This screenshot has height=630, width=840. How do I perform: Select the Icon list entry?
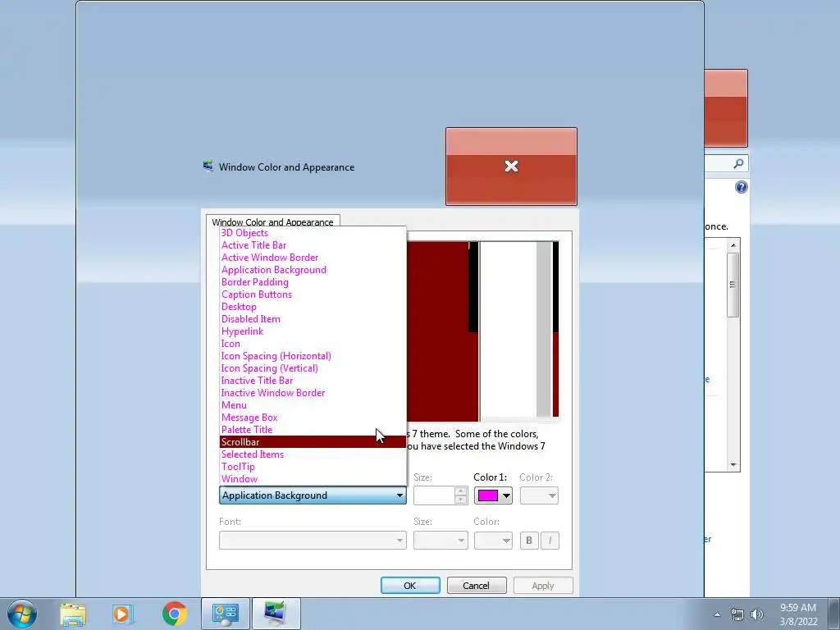click(313, 344)
